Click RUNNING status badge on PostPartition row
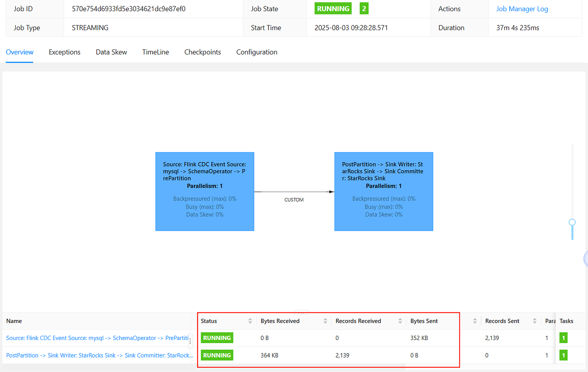The height and width of the screenshot is (372, 588). point(217,355)
